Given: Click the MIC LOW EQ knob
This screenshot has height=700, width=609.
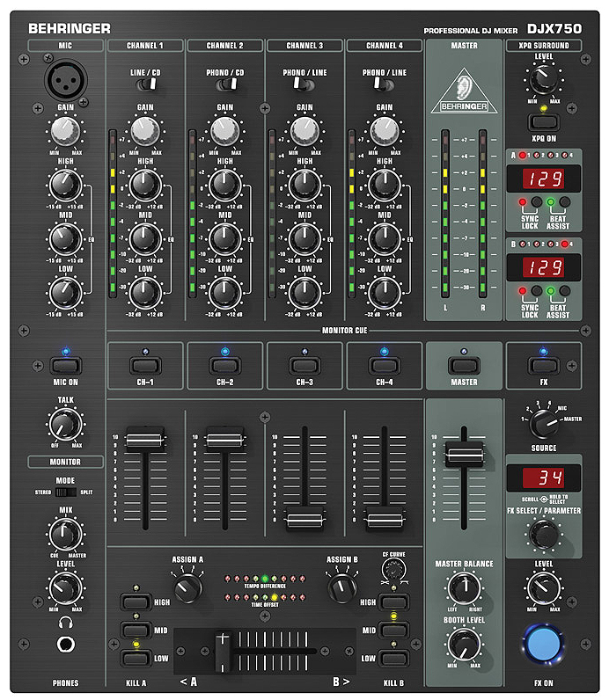Looking at the screenshot, I should click(65, 293).
